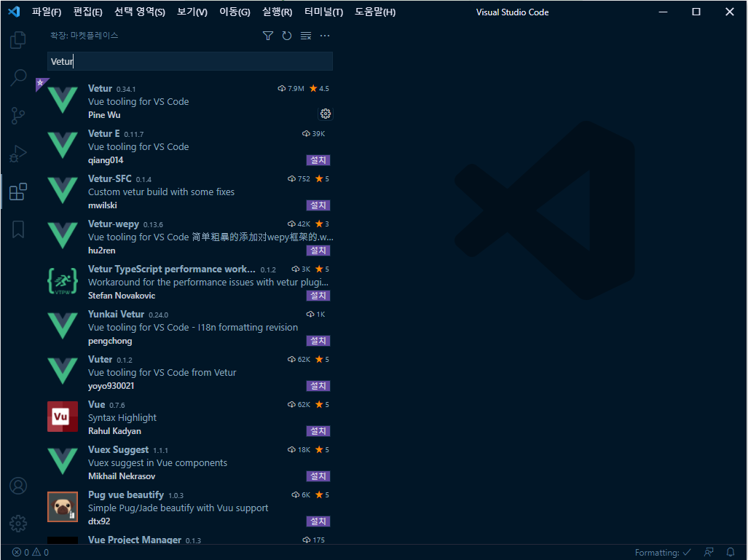748x560 pixels.
Task: Click the Pug vue beautify pug logo
Action: click(x=63, y=507)
